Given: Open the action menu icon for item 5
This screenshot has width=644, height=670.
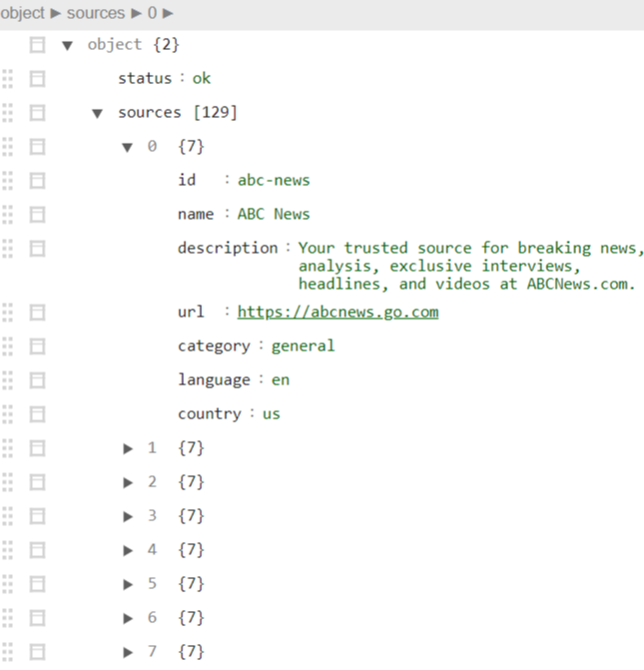Looking at the screenshot, I should click(x=37, y=584).
